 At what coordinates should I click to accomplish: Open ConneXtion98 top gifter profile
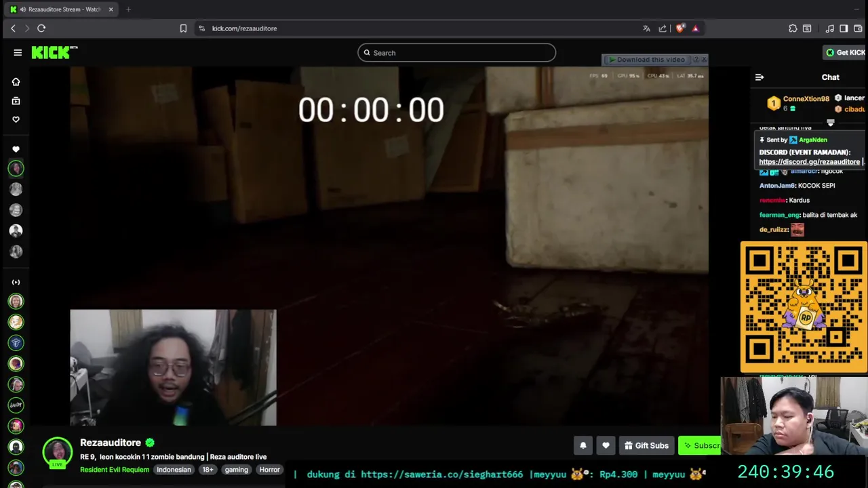pos(806,99)
